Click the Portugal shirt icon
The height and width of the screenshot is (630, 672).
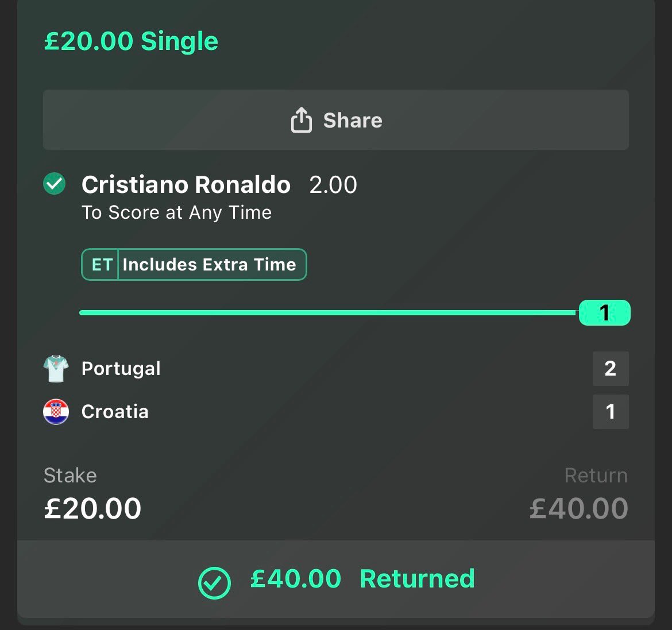click(x=56, y=369)
